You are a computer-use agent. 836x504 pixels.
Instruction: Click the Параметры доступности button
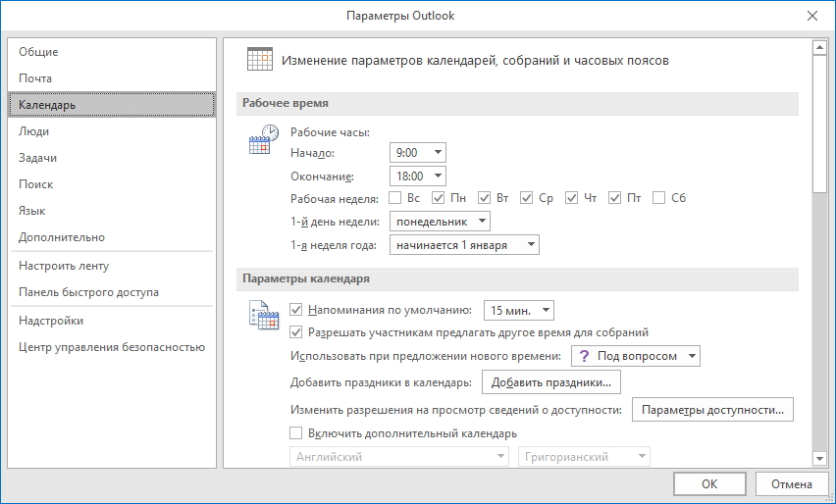pos(712,410)
